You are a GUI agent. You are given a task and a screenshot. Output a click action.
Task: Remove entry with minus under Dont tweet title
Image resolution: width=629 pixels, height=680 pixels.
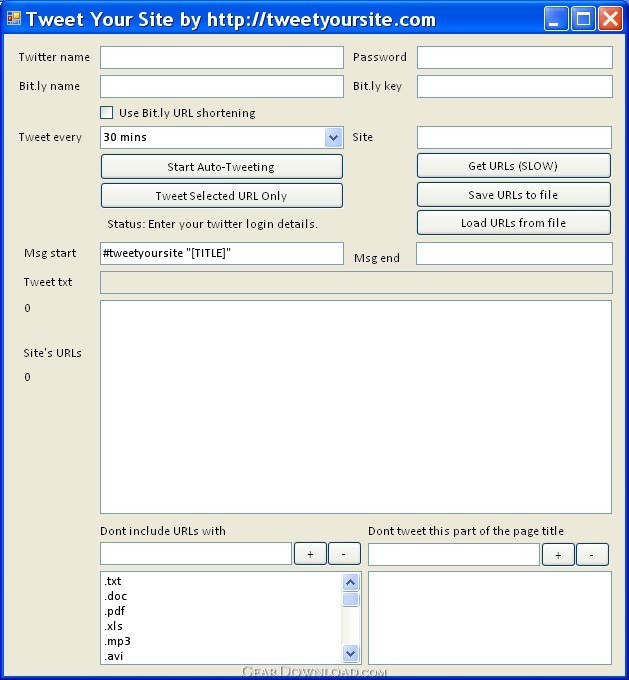tap(592, 555)
